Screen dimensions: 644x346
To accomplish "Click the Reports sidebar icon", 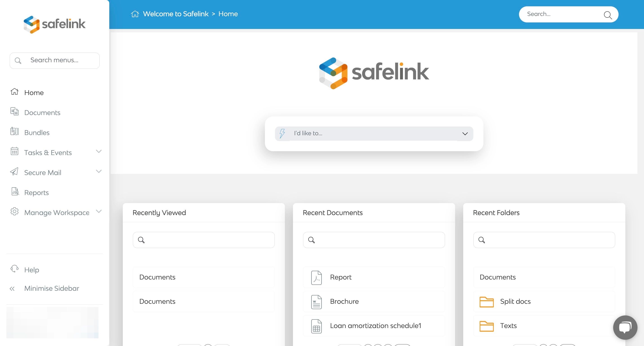I will [x=15, y=192].
